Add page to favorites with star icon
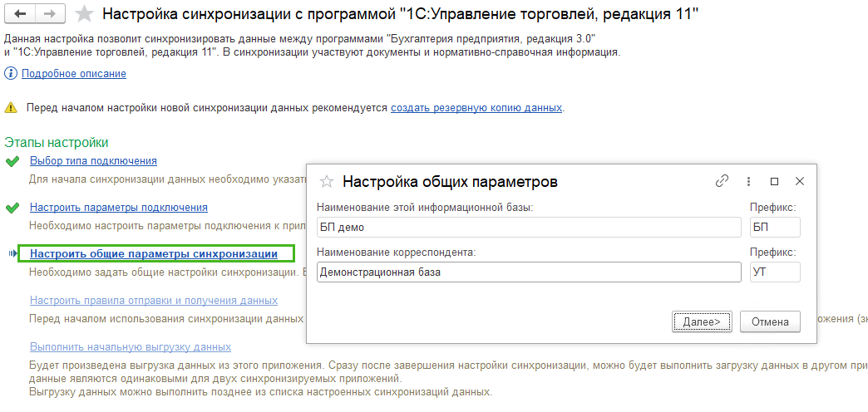868x412 pixels. pyautogui.click(x=84, y=14)
